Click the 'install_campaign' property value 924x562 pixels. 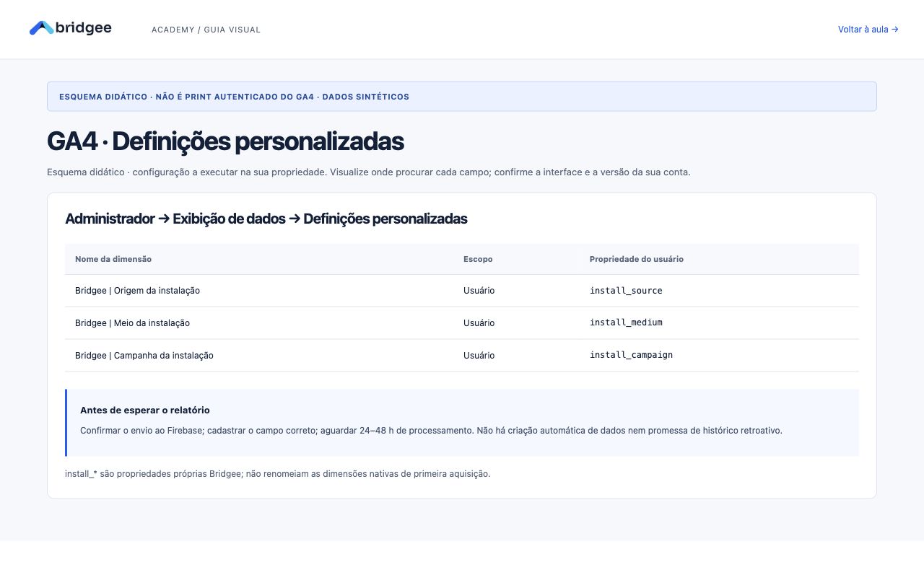point(631,355)
